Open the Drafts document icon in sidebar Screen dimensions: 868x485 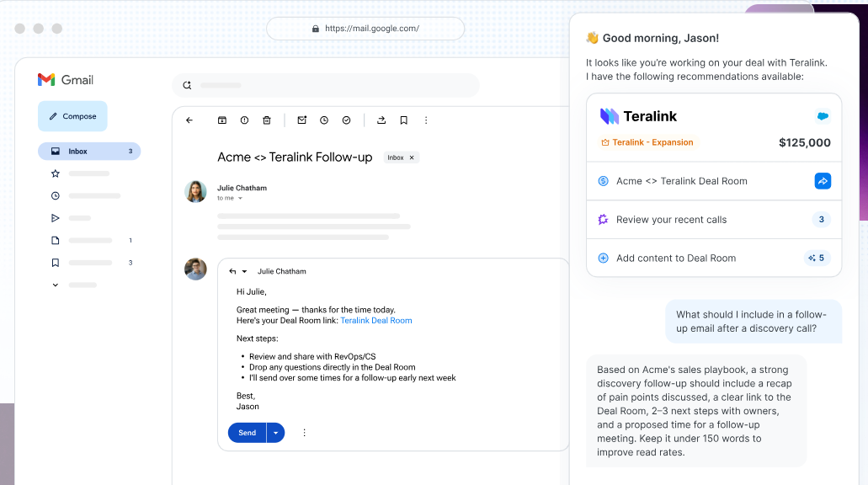click(x=56, y=240)
